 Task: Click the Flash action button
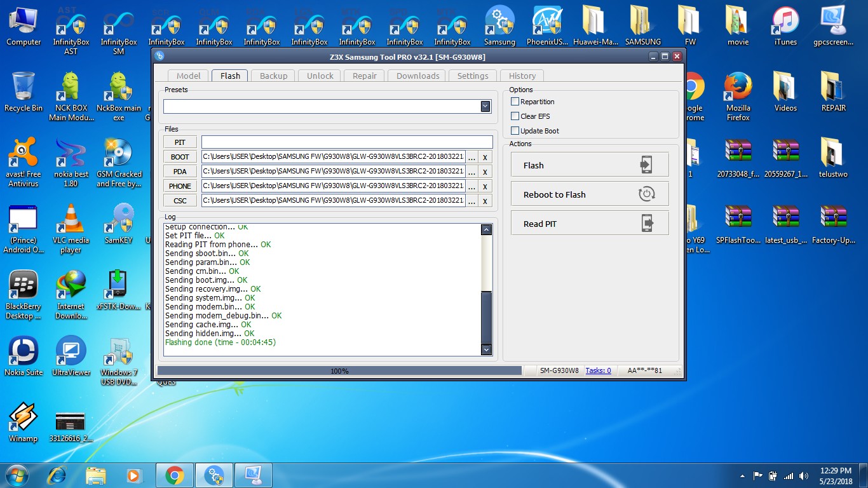pos(590,165)
